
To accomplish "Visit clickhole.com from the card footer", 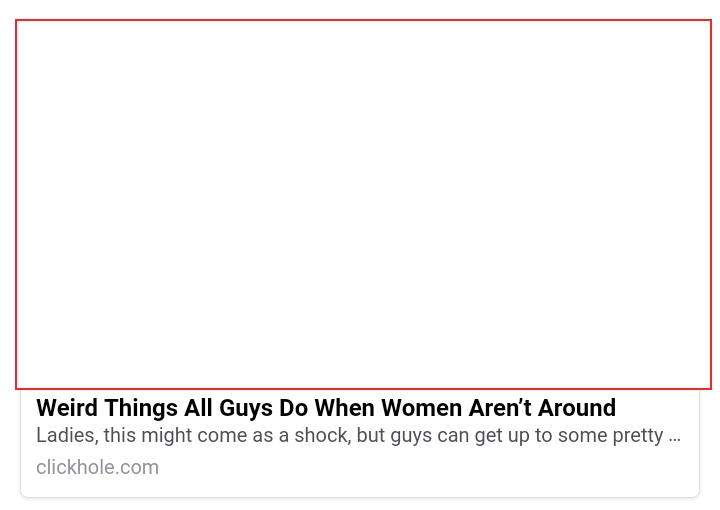I will (97, 467).
